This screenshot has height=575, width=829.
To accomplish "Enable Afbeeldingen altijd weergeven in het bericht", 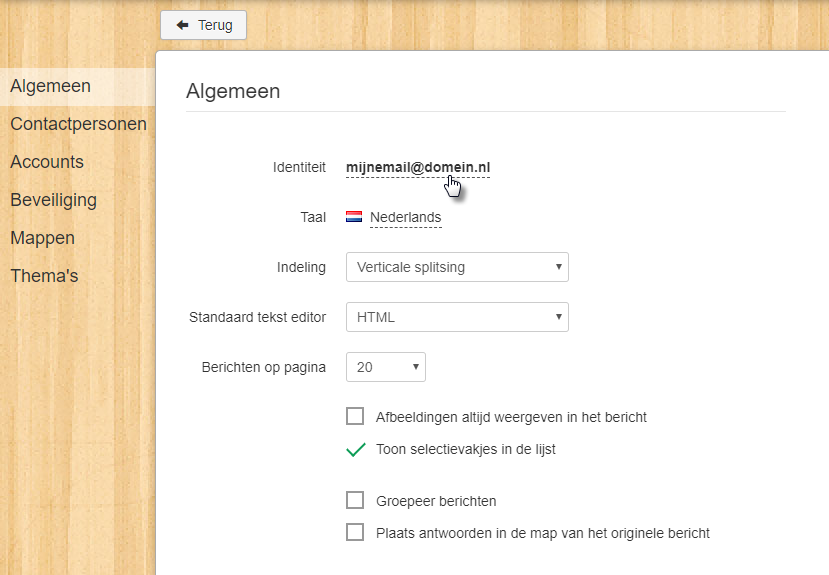I will pos(355,416).
